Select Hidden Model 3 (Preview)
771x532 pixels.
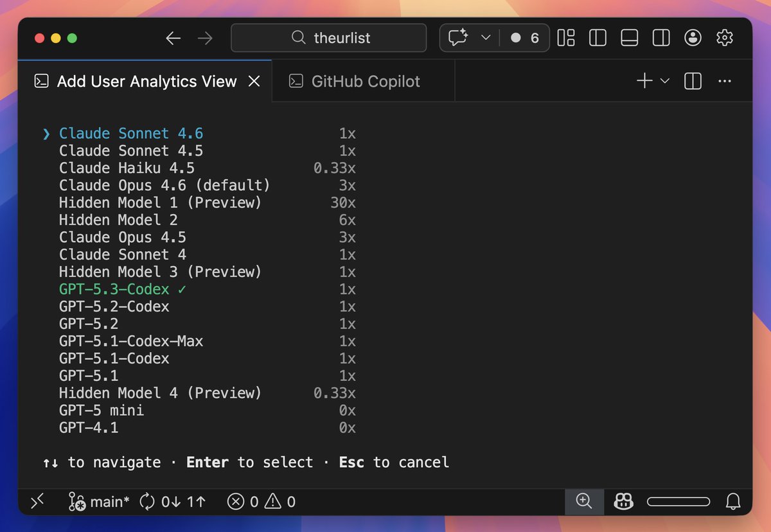point(161,272)
